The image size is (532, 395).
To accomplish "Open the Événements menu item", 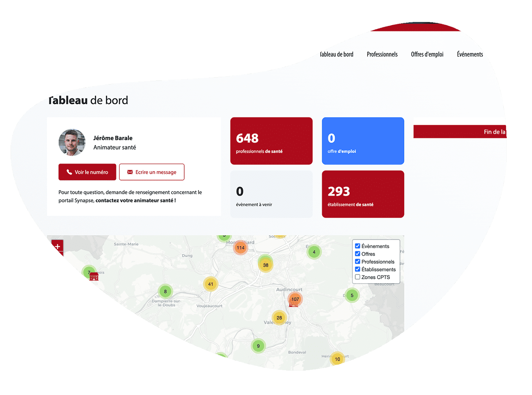I will coord(470,54).
